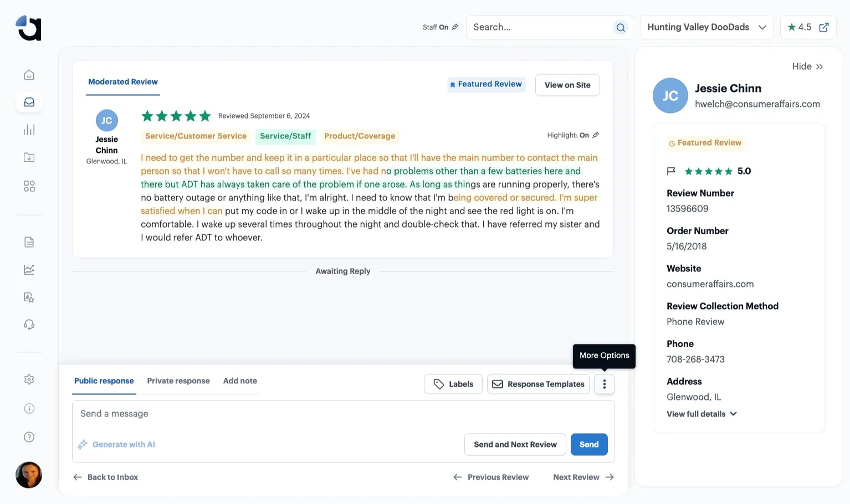The height and width of the screenshot is (504, 850).
Task: Switch to the Add note tab
Action: point(240,381)
